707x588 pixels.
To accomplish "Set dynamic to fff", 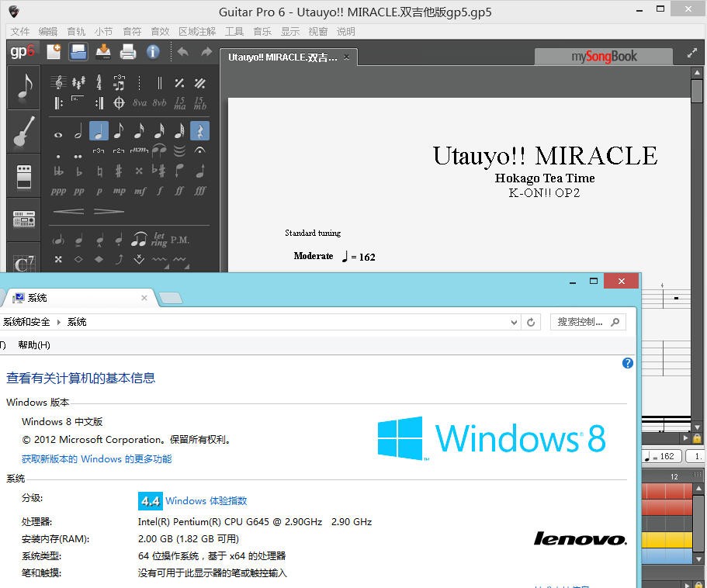I will 199,192.
